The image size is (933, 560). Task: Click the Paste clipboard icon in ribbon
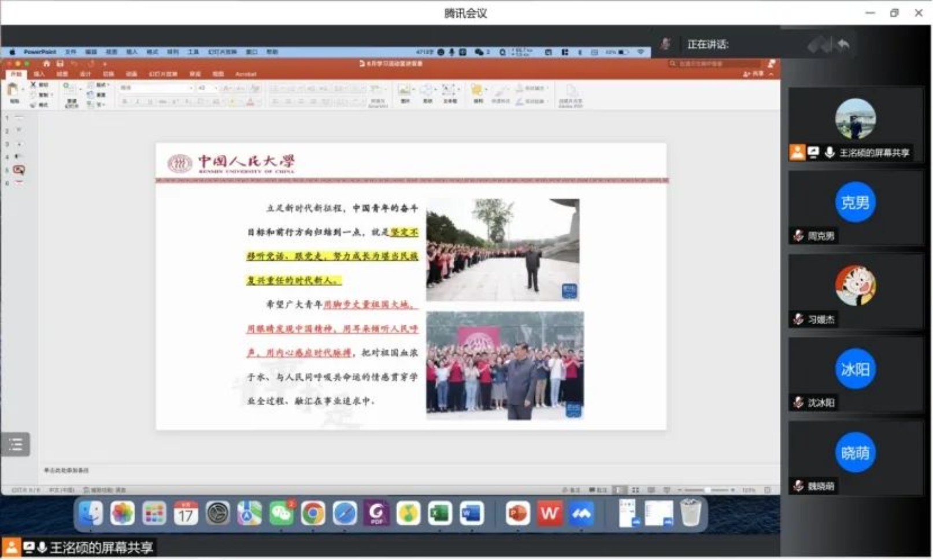point(13,90)
